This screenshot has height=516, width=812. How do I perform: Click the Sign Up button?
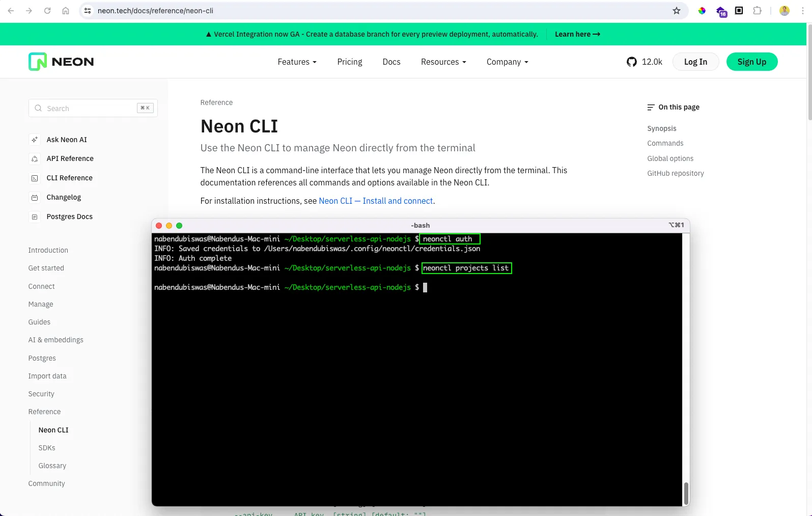click(x=752, y=62)
